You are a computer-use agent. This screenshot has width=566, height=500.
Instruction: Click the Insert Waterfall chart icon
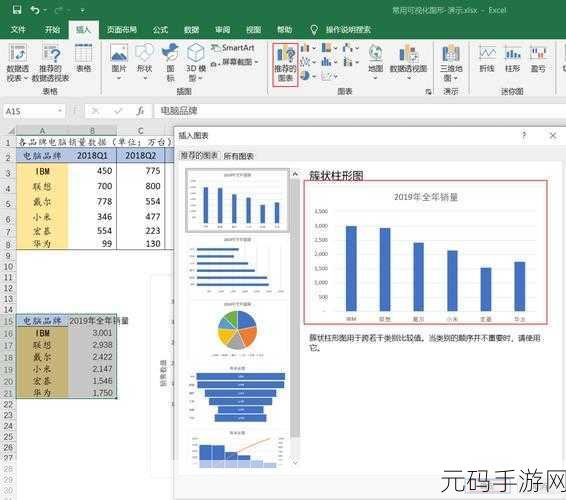pos(347,48)
